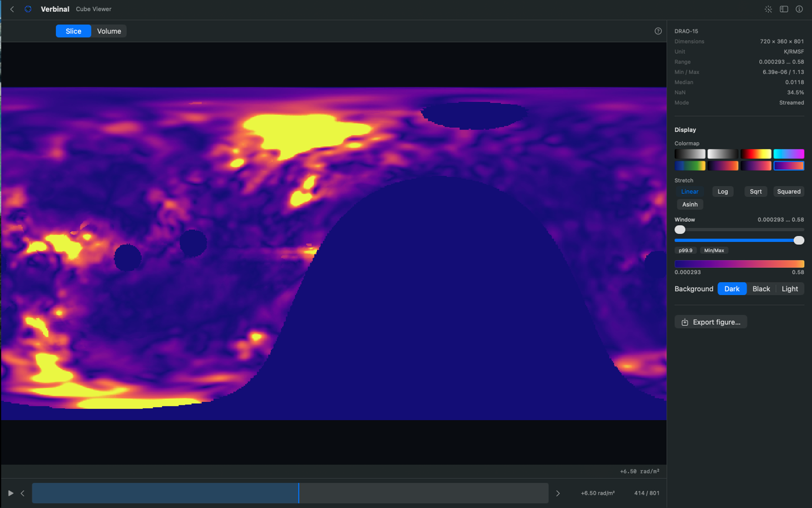Click the median value 0.0118

point(794,82)
